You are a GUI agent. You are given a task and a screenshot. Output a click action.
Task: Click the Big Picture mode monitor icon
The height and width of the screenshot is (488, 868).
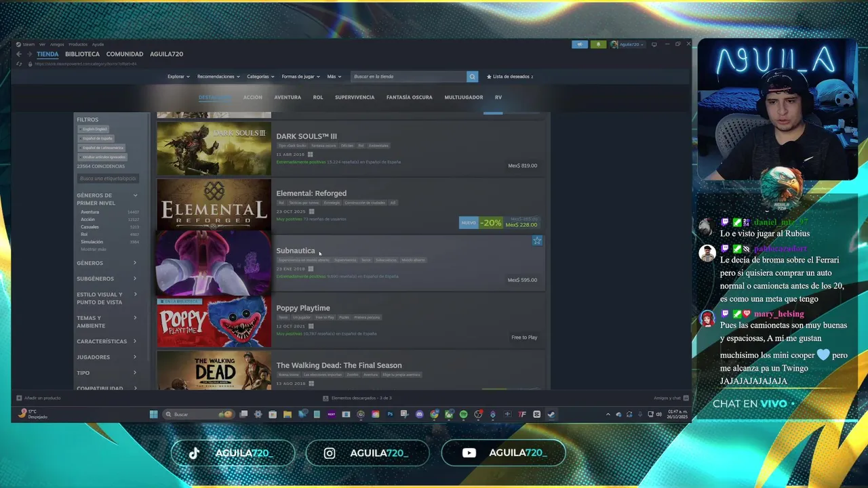pos(654,45)
